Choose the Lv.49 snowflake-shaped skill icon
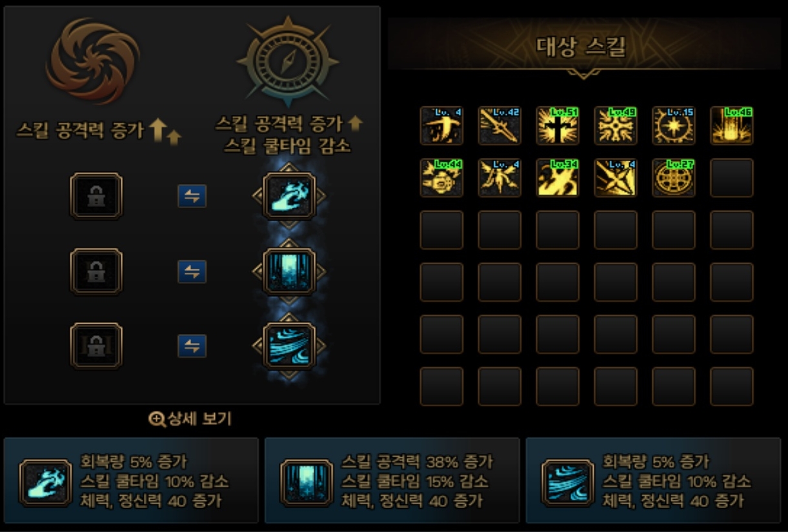788x532 pixels. [x=616, y=126]
